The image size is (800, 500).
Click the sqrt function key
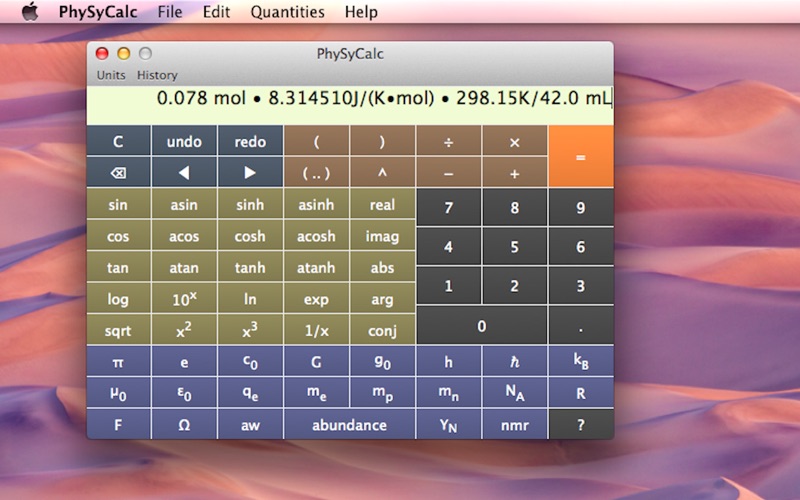click(118, 330)
